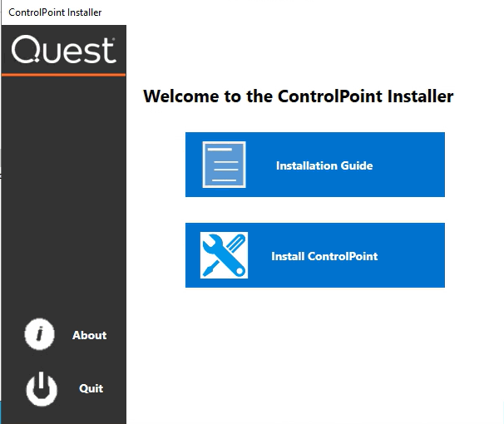The width and height of the screenshot is (504, 424).
Task: Click the Quest logo in sidebar
Action: click(63, 51)
